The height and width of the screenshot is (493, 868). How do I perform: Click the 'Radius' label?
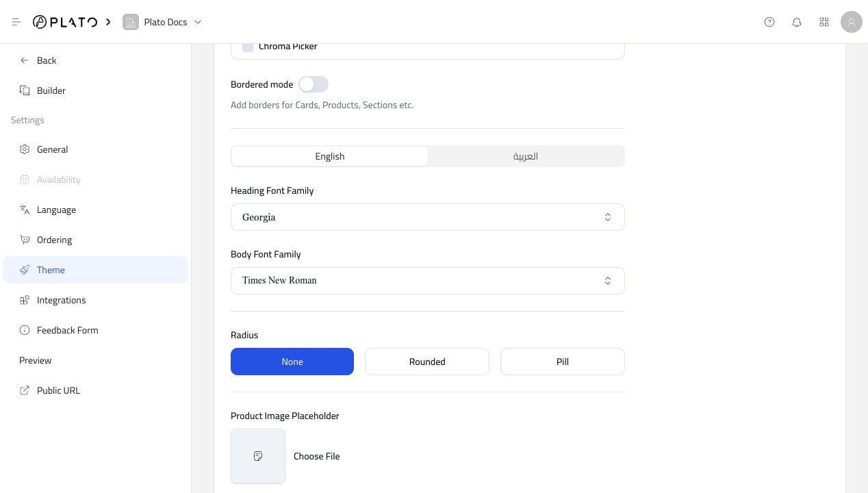tap(244, 335)
